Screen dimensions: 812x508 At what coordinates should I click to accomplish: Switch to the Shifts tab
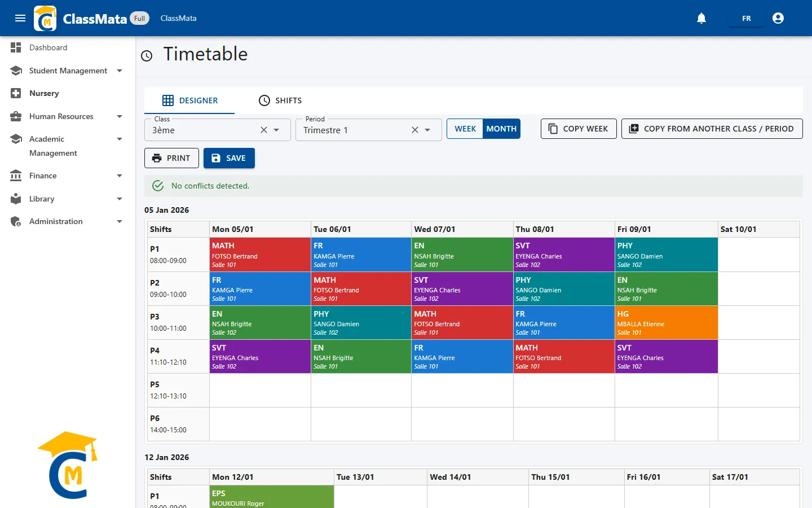tap(280, 100)
